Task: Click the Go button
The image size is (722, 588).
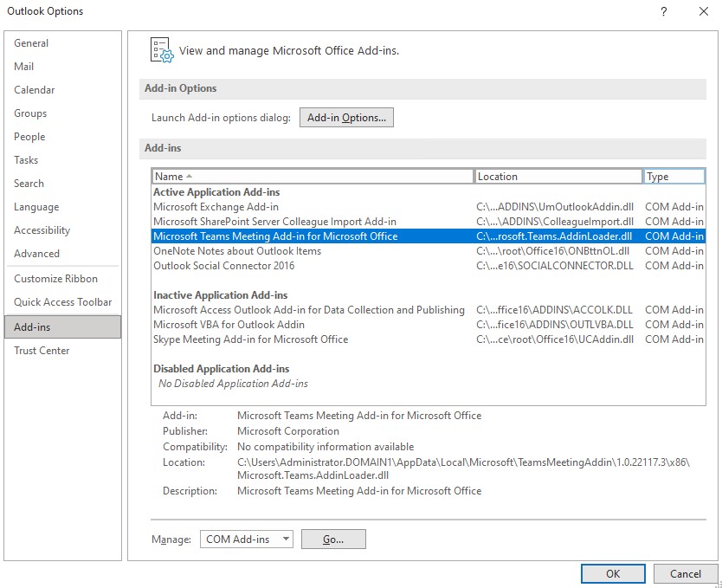Action: click(x=333, y=540)
